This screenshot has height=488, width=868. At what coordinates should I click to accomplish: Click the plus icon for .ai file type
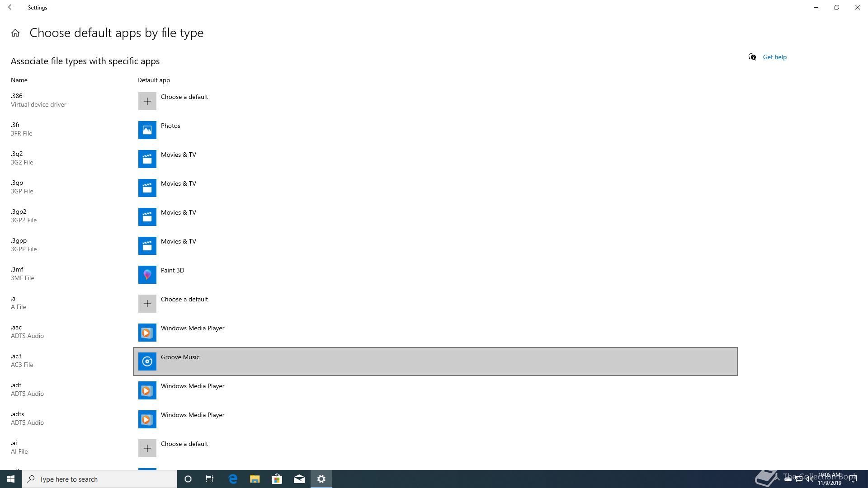tap(147, 448)
